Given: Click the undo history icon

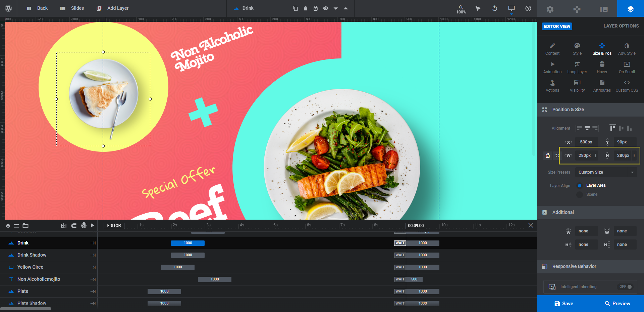Looking at the screenshot, I should pyautogui.click(x=495, y=8).
